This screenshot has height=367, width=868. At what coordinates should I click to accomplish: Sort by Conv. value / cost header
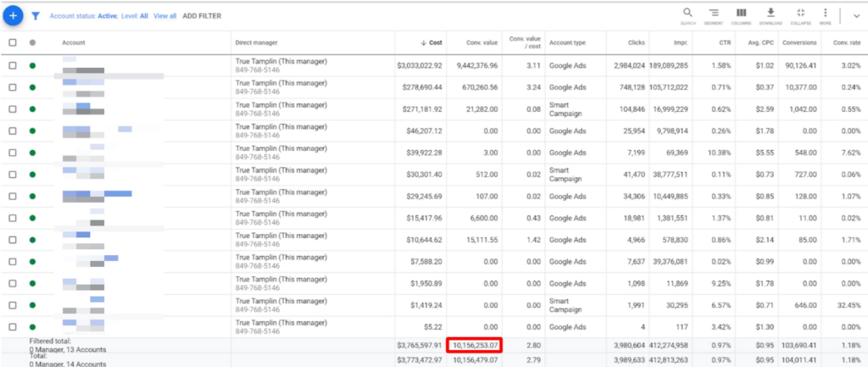[x=525, y=42]
